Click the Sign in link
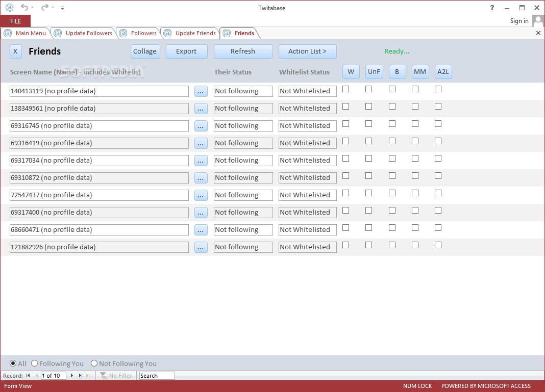The width and height of the screenshot is (545, 392). point(519,21)
